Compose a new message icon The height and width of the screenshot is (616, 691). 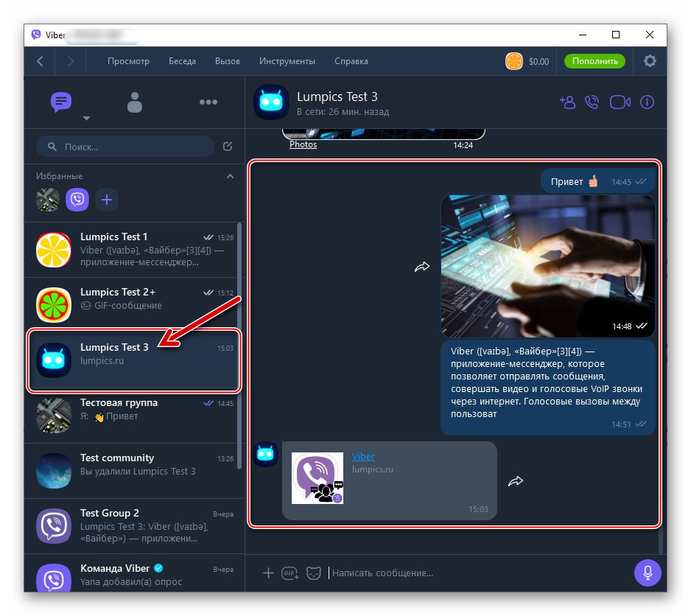click(x=228, y=147)
